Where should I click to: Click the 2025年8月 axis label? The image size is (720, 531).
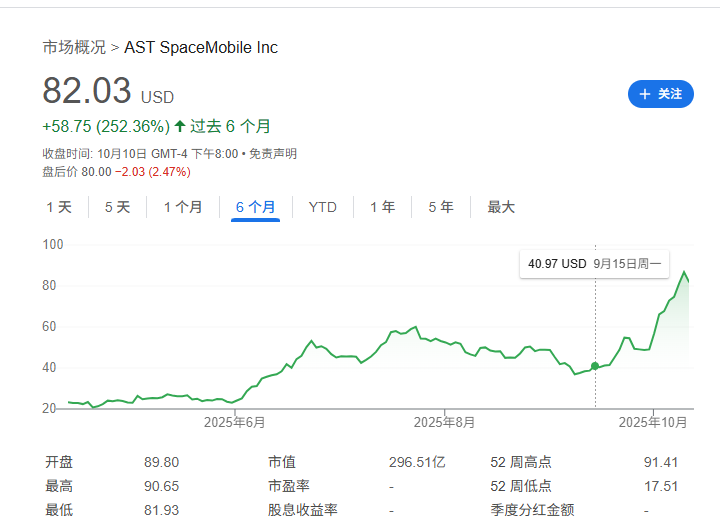(444, 422)
